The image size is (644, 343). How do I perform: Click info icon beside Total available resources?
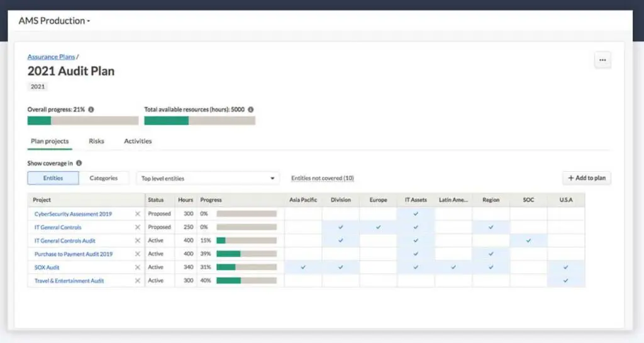pos(251,110)
